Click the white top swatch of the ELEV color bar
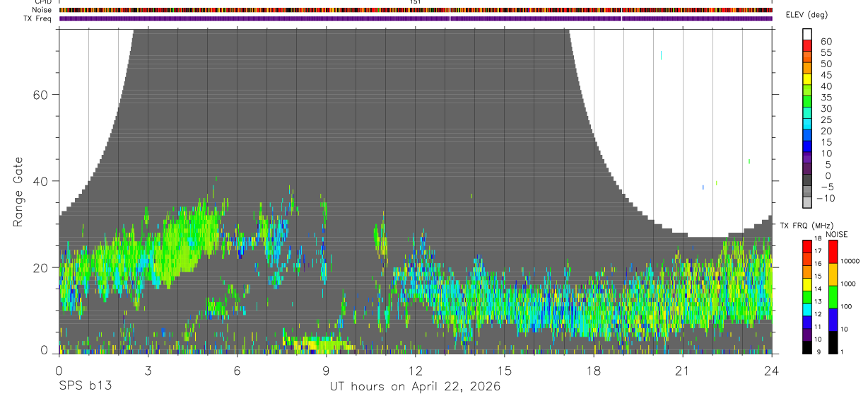This screenshot has height=401, width=868. 807,34
